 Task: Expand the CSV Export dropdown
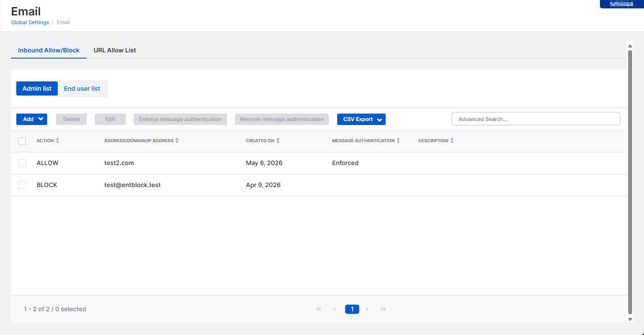(x=361, y=119)
